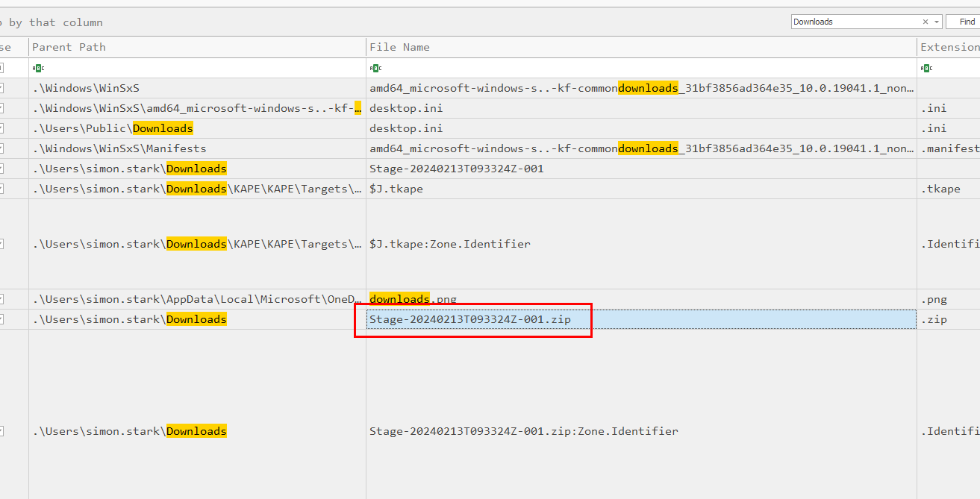
Task: Select the Stage-20240213T093324Z-001.zip:Zone.Identifier cell
Action: coord(523,431)
